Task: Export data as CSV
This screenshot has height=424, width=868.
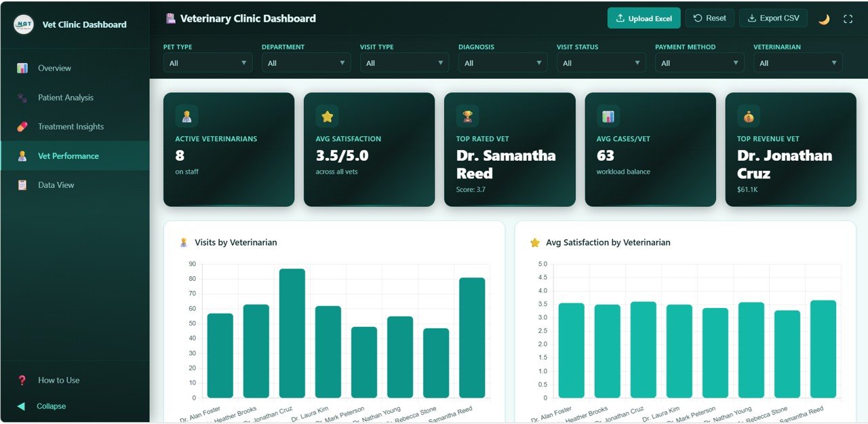Action: click(773, 18)
